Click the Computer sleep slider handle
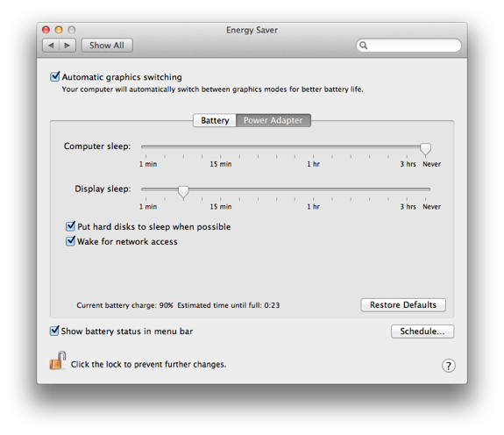This screenshot has height=435, width=504. pyautogui.click(x=426, y=149)
